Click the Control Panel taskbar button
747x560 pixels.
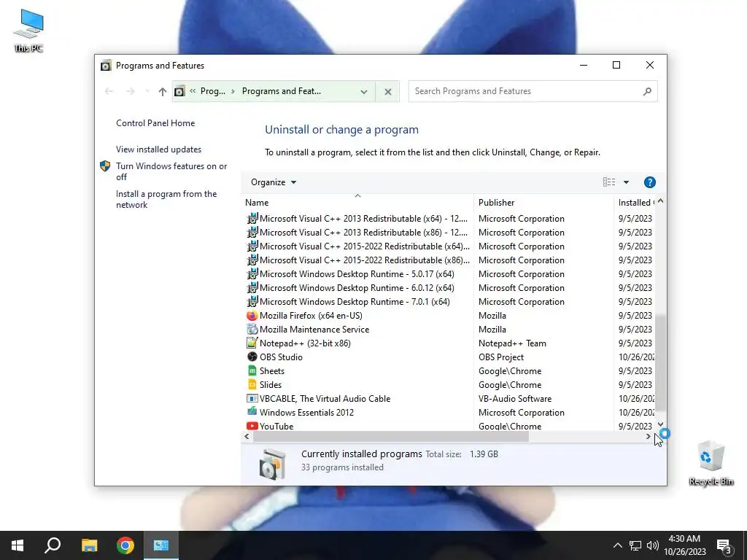click(161, 545)
